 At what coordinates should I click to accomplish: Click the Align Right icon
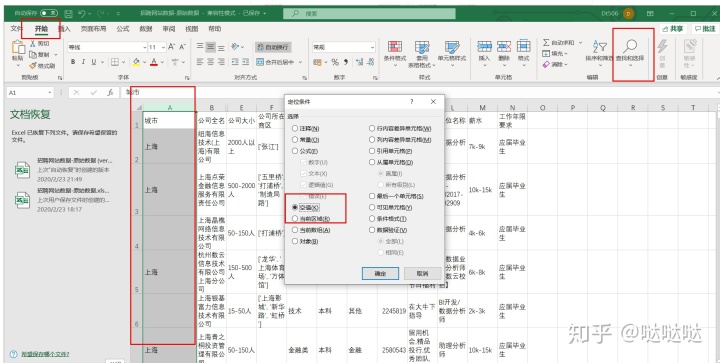221,62
